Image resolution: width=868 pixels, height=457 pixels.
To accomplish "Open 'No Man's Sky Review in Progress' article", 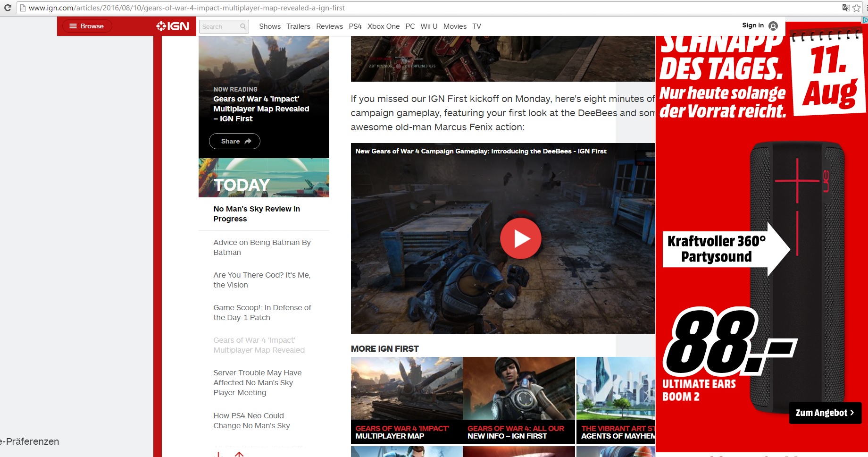I will (x=257, y=214).
